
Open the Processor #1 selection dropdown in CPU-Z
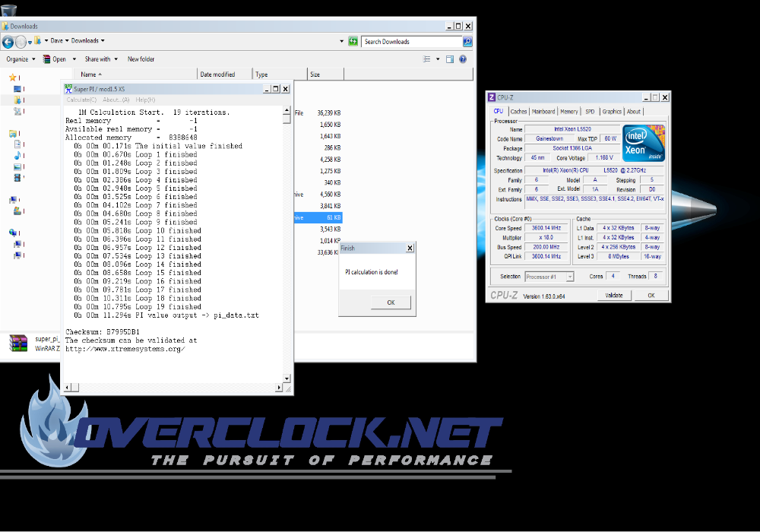(570, 277)
